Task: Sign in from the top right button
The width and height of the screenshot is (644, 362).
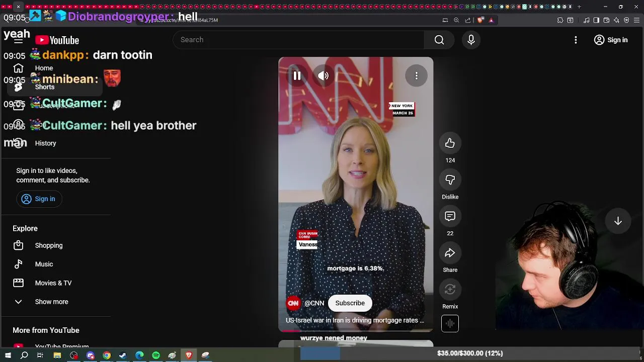Action: (611, 40)
